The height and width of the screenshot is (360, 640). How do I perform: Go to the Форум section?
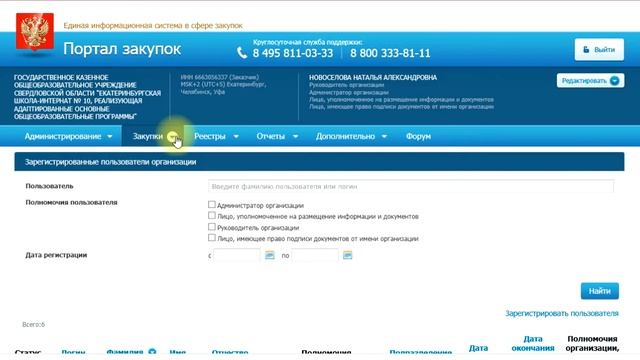[418, 136]
